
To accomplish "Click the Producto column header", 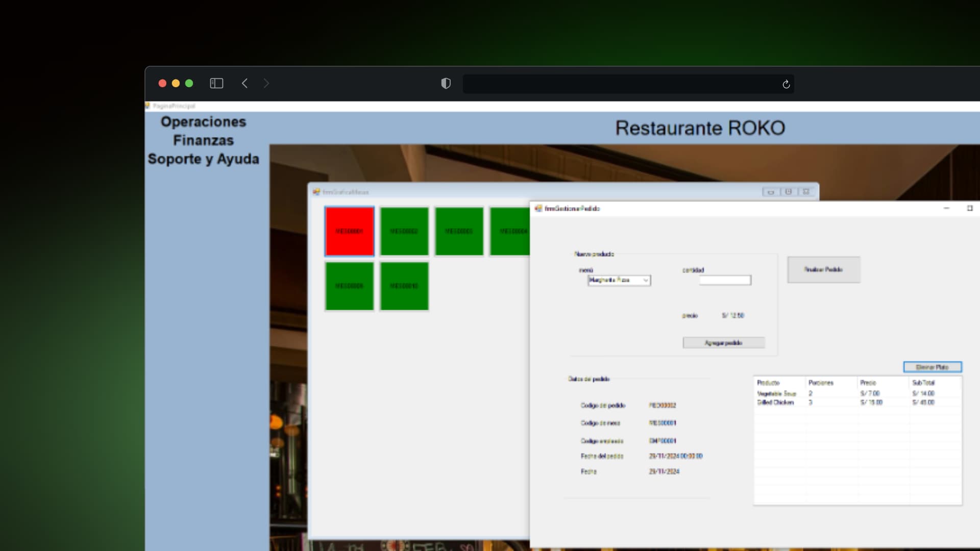I will click(779, 383).
